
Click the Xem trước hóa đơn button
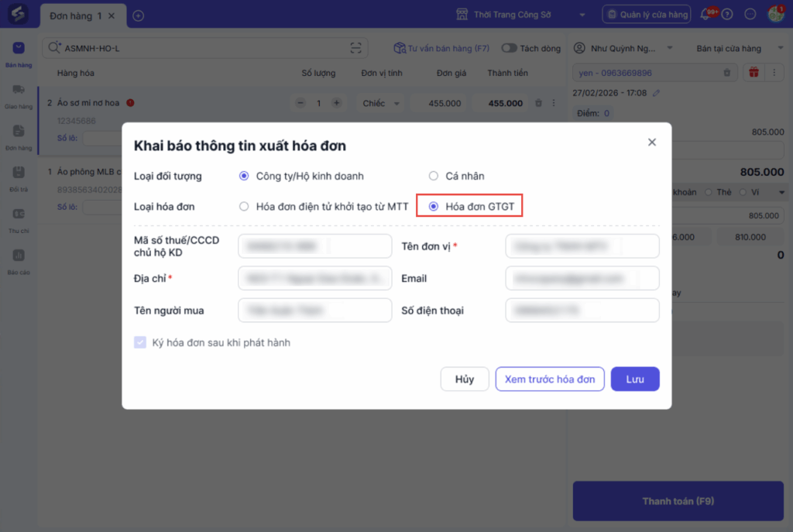(x=550, y=379)
